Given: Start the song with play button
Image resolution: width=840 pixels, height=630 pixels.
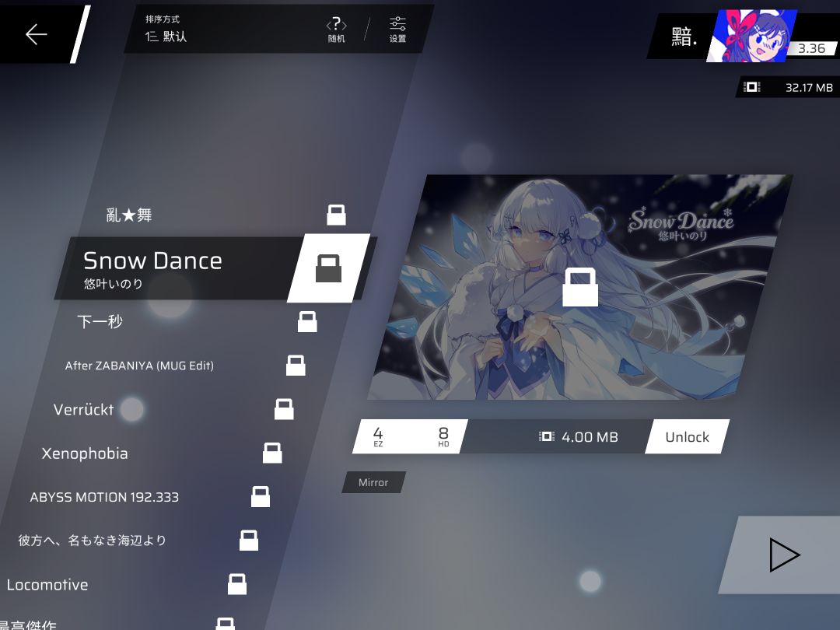Looking at the screenshot, I should coord(784,555).
